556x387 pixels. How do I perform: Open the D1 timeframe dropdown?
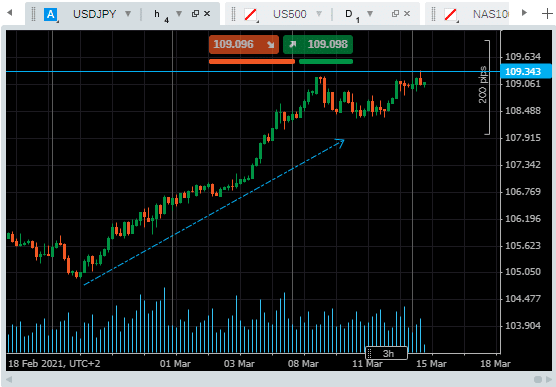(370, 14)
